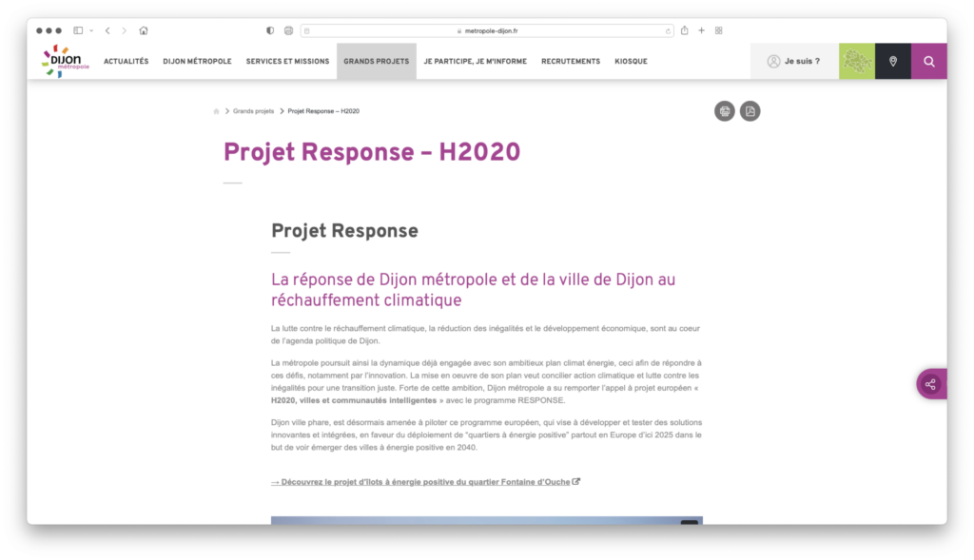Open the green territory map icon

857,61
